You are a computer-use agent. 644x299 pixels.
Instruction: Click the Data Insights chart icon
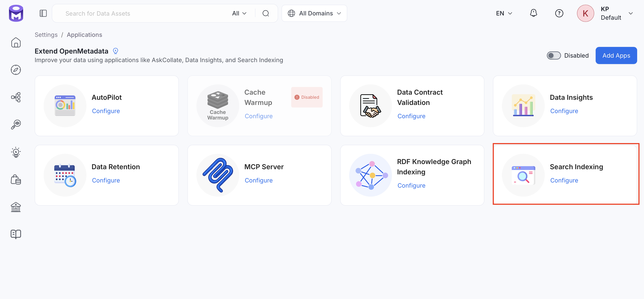point(523,106)
